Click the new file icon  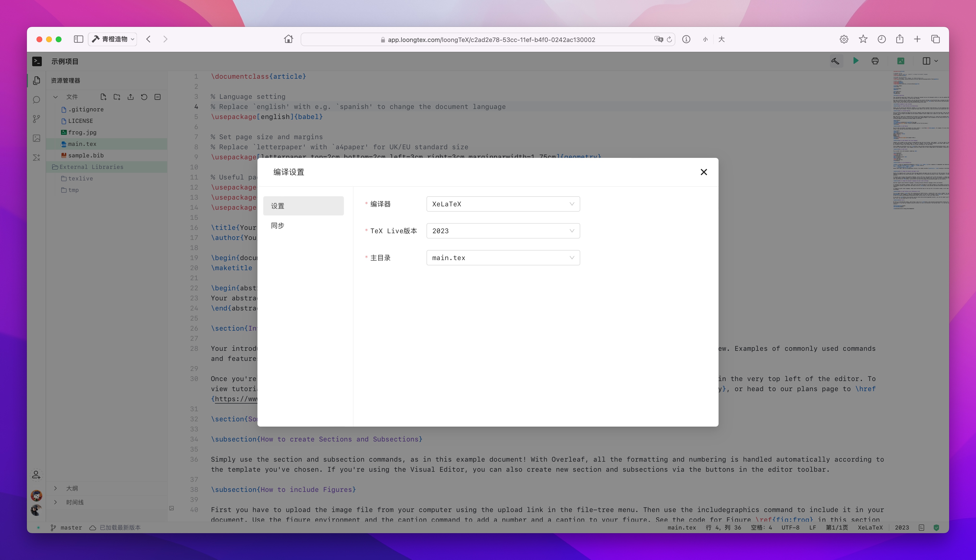(x=103, y=97)
